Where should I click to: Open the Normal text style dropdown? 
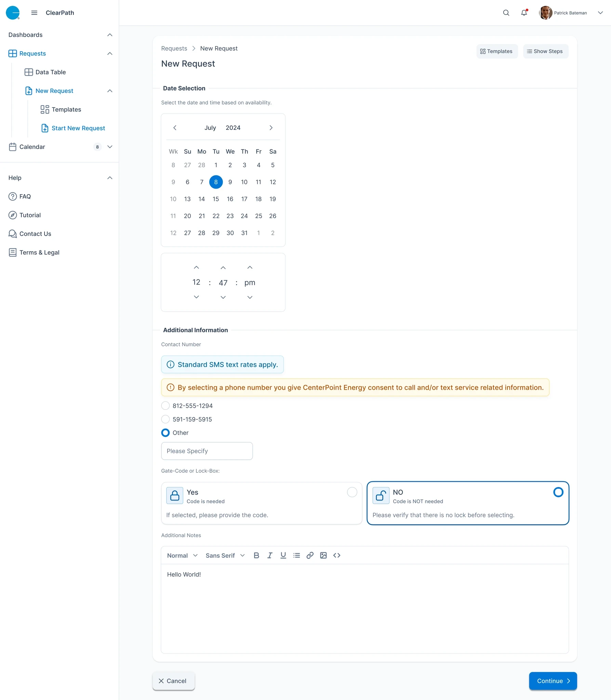[x=182, y=555]
